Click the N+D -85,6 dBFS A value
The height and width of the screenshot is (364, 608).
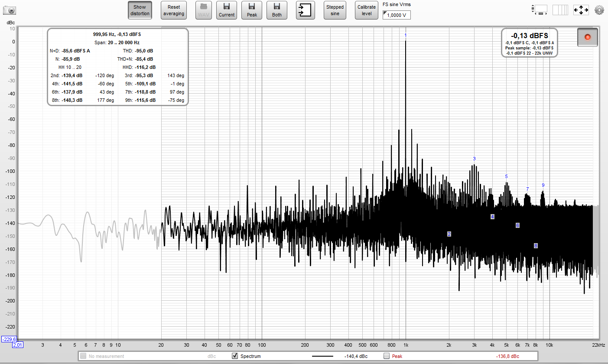(x=76, y=51)
